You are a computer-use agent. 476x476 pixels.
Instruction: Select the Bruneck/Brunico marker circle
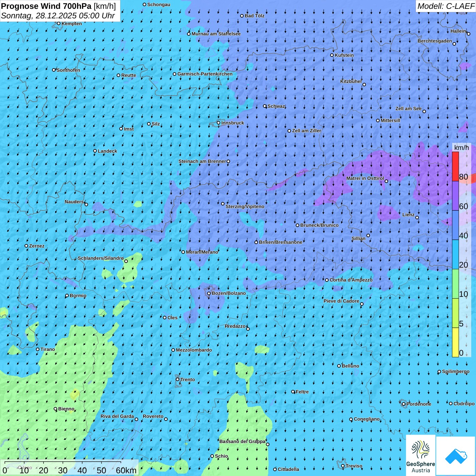point(297,225)
